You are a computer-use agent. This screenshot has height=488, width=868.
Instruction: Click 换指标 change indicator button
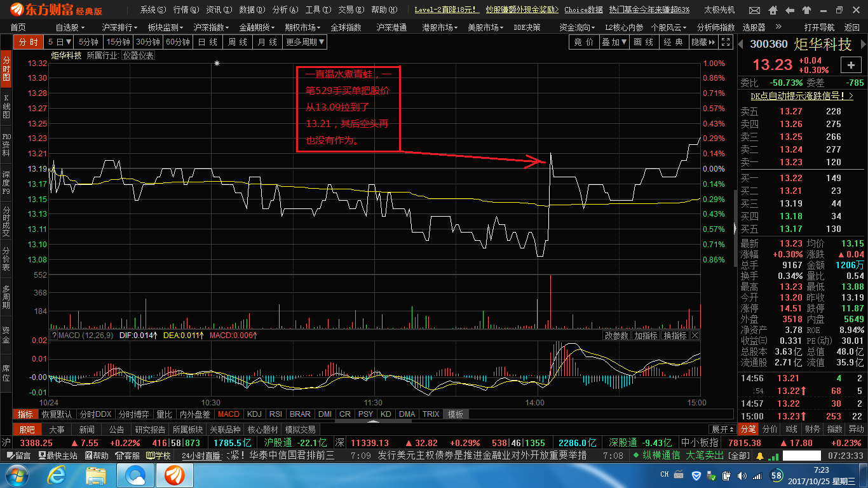pos(675,335)
